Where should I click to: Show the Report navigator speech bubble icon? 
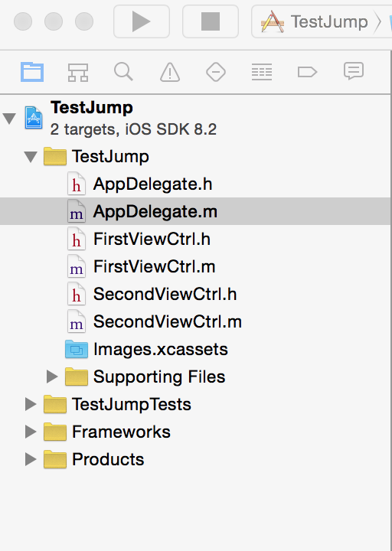353,71
